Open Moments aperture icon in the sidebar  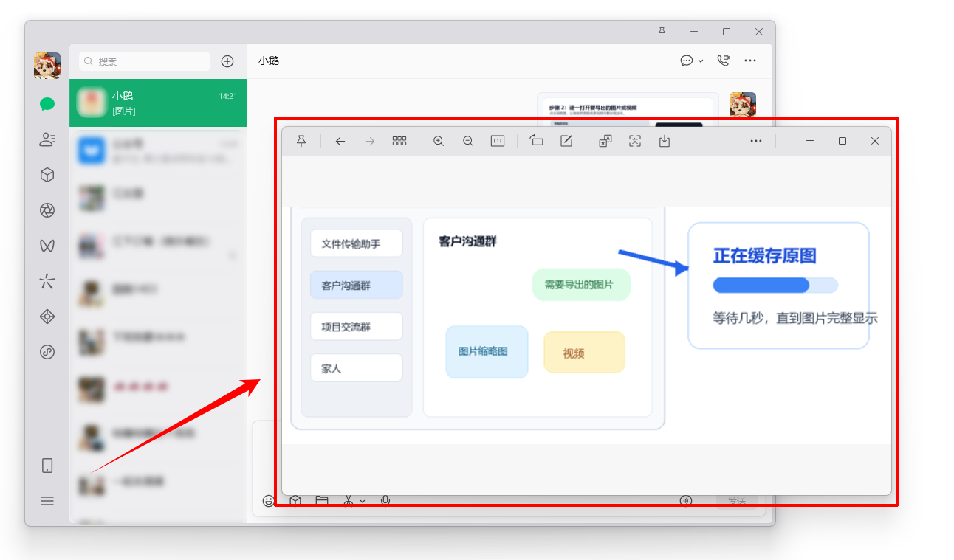(47, 211)
